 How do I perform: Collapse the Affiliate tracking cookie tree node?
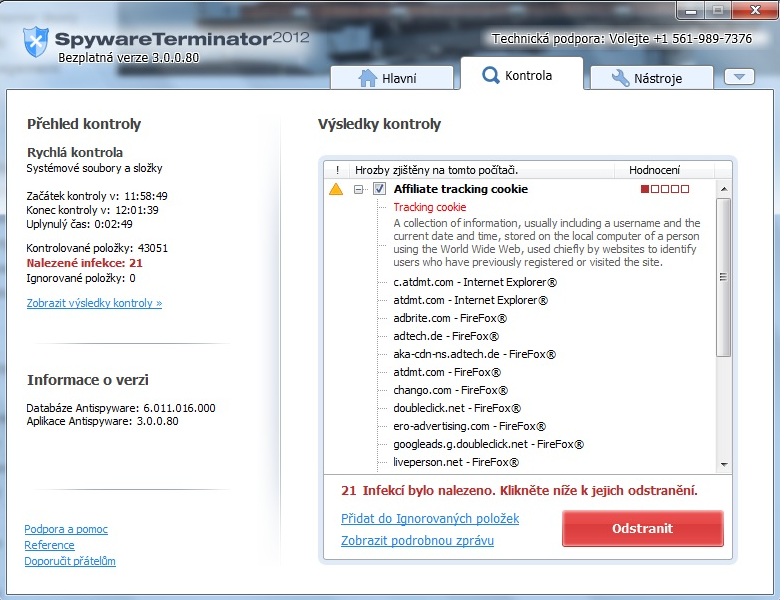coord(358,190)
